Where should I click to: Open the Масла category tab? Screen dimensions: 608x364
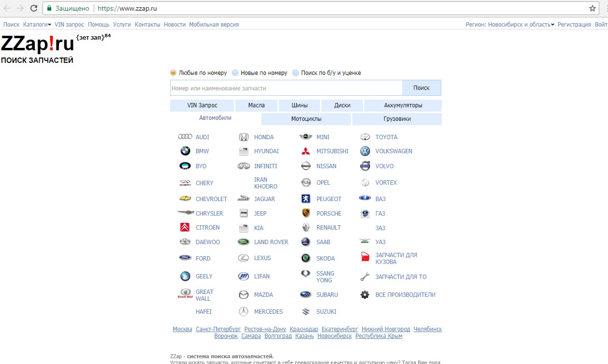point(257,105)
